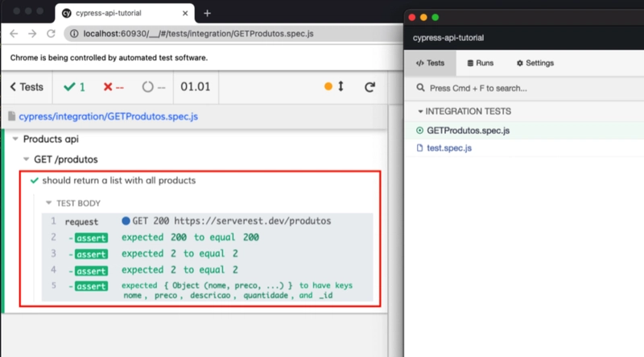Click the failed tests X counter

click(114, 87)
